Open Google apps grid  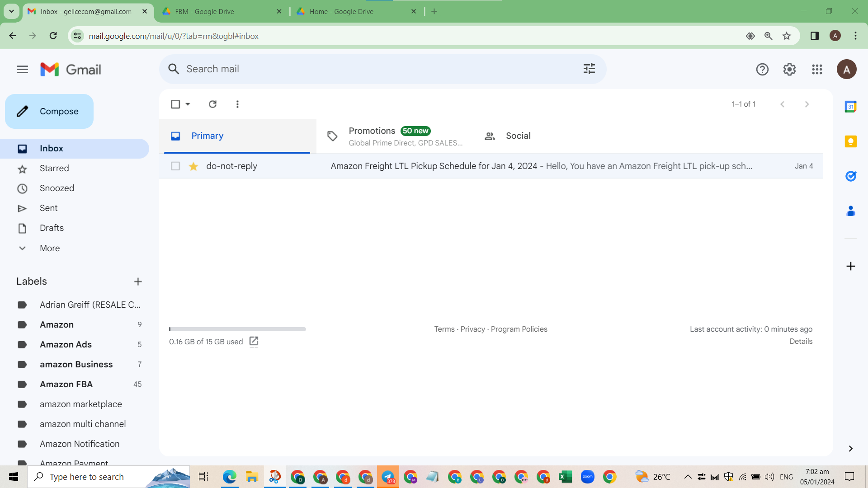click(x=817, y=69)
